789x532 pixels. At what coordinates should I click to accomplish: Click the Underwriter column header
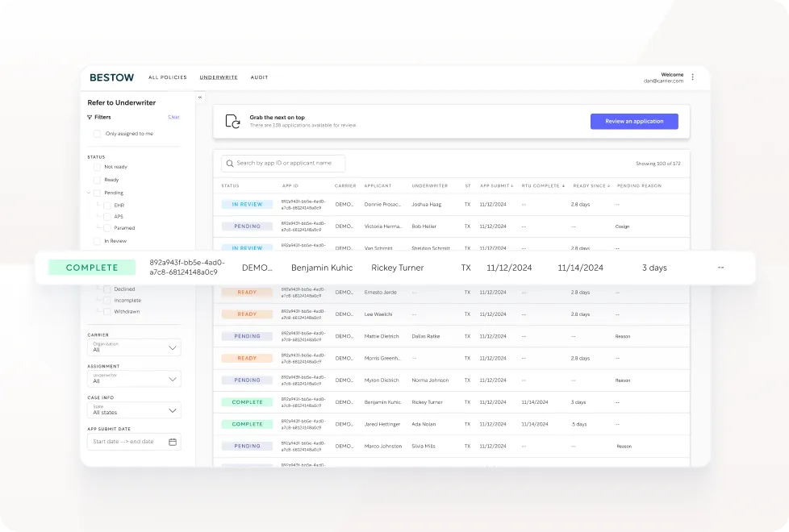430,186
